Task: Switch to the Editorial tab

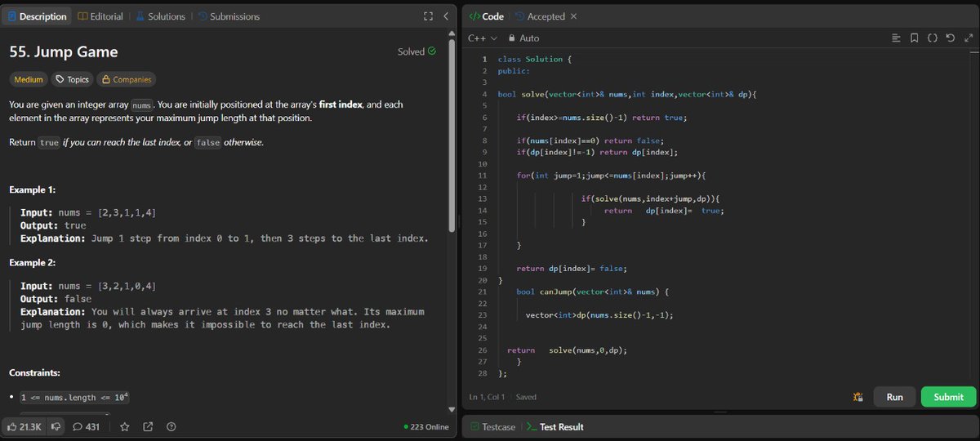Action: coord(100,16)
